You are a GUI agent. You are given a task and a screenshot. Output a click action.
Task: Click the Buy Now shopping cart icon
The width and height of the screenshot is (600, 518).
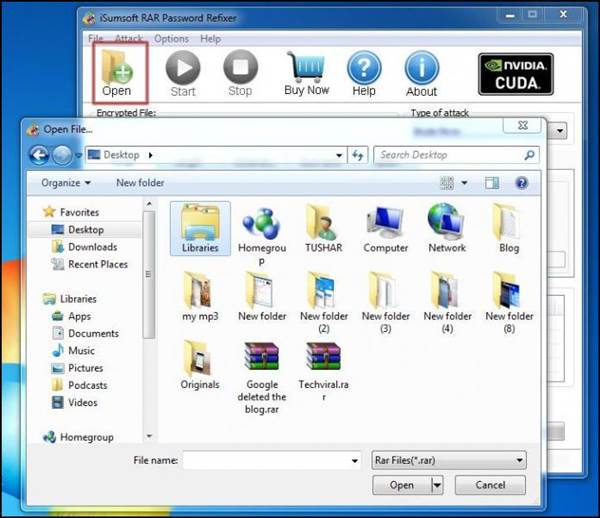(307, 67)
